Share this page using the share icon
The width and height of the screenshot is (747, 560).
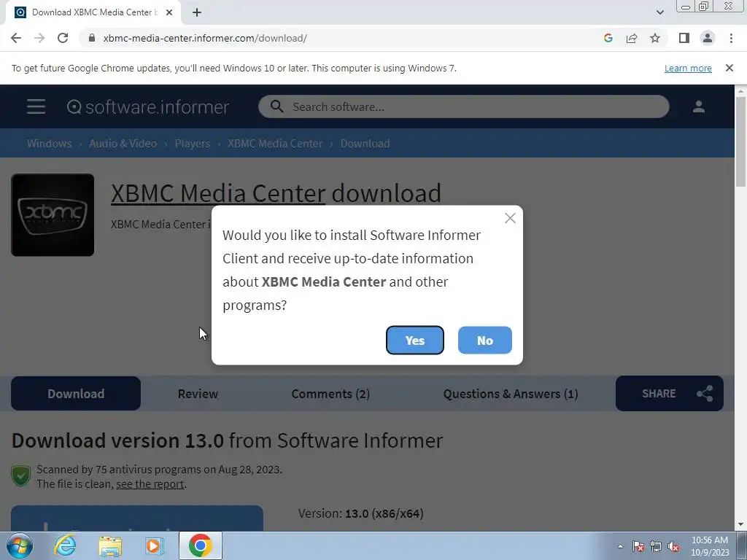point(632,38)
